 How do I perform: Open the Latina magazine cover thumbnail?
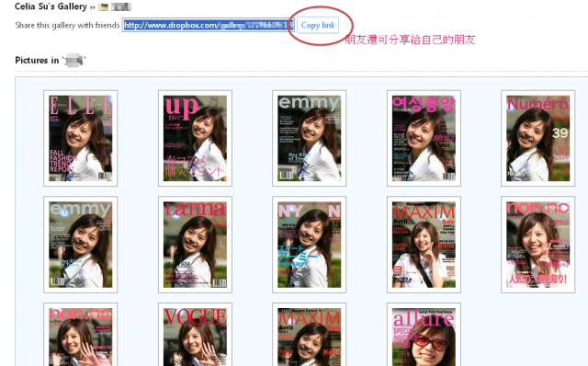(195, 245)
